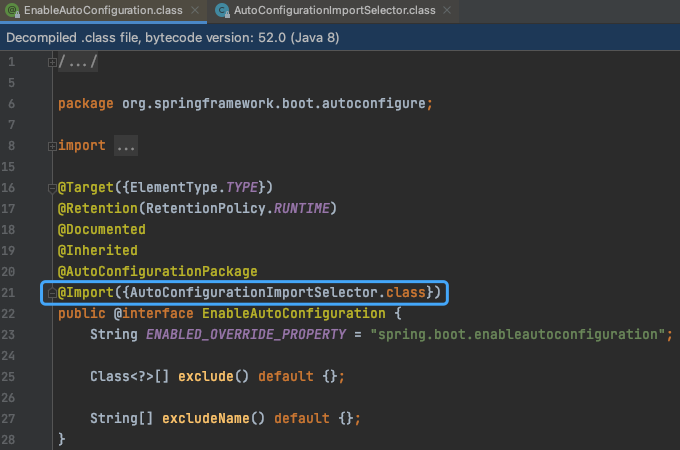
Task: Click the package name org.springframework.boot.autoconfigure
Action: point(273,104)
